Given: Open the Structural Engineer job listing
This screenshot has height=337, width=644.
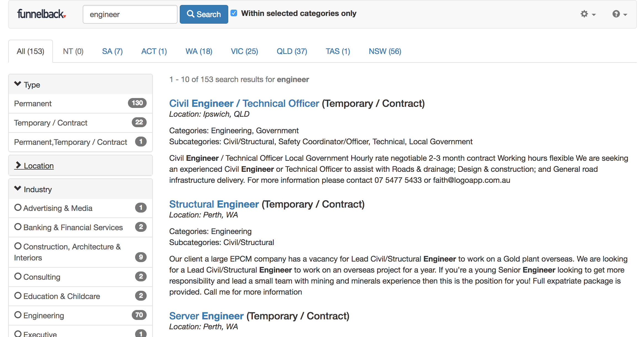Looking at the screenshot, I should click(x=214, y=204).
